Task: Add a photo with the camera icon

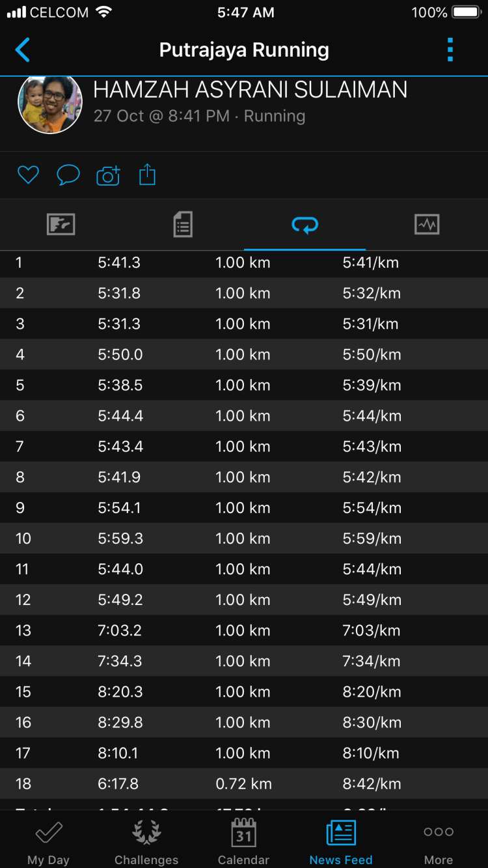Action: 108,175
